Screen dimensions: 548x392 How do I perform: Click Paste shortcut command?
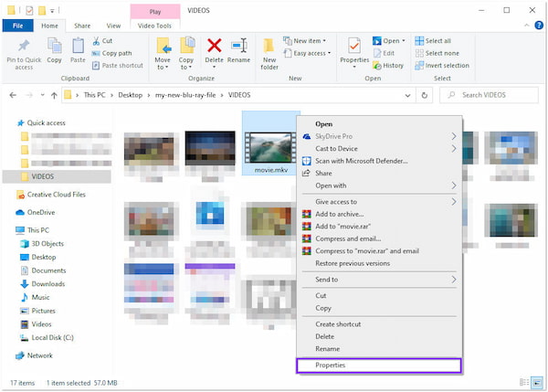(118, 66)
